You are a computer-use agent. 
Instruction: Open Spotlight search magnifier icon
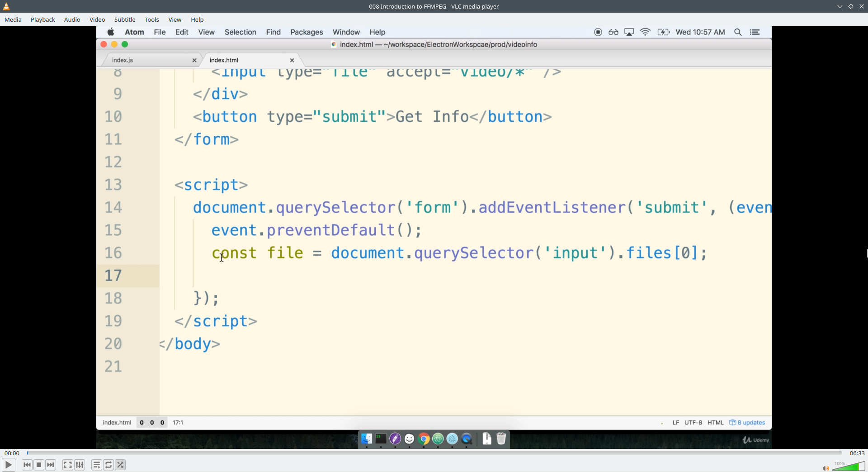(x=738, y=32)
